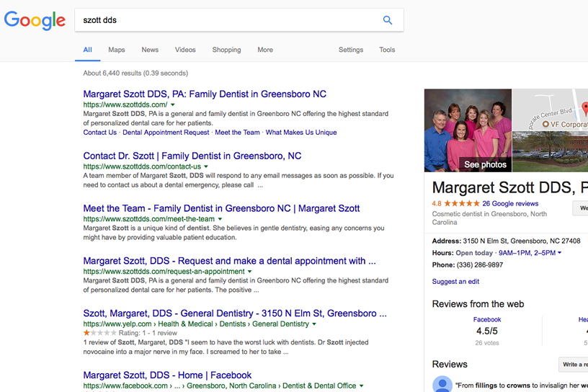Open the Meet the Team sitelink
Viewport: 588px width, 392px height.
(x=237, y=133)
